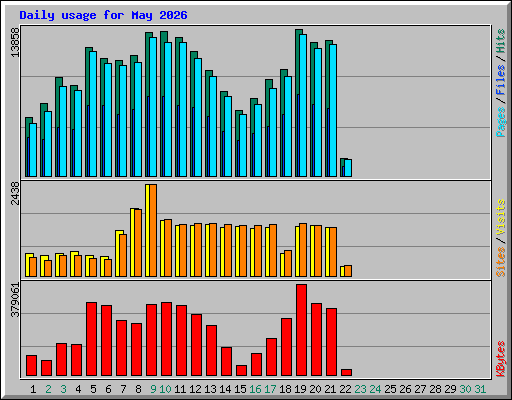Click day 31 on the date axis
The image size is (512, 400).
click(x=480, y=389)
